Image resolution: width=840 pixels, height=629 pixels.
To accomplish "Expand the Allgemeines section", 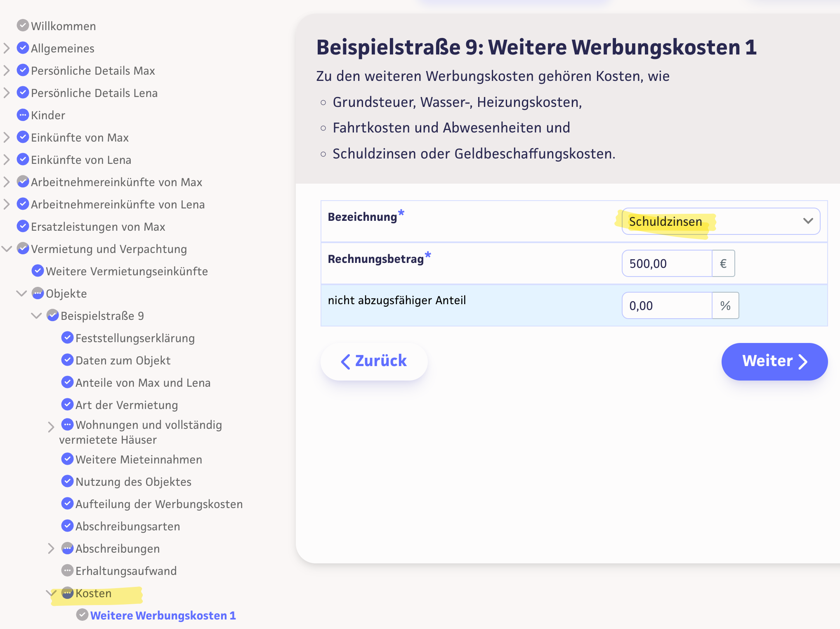I will tap(7, 48).
